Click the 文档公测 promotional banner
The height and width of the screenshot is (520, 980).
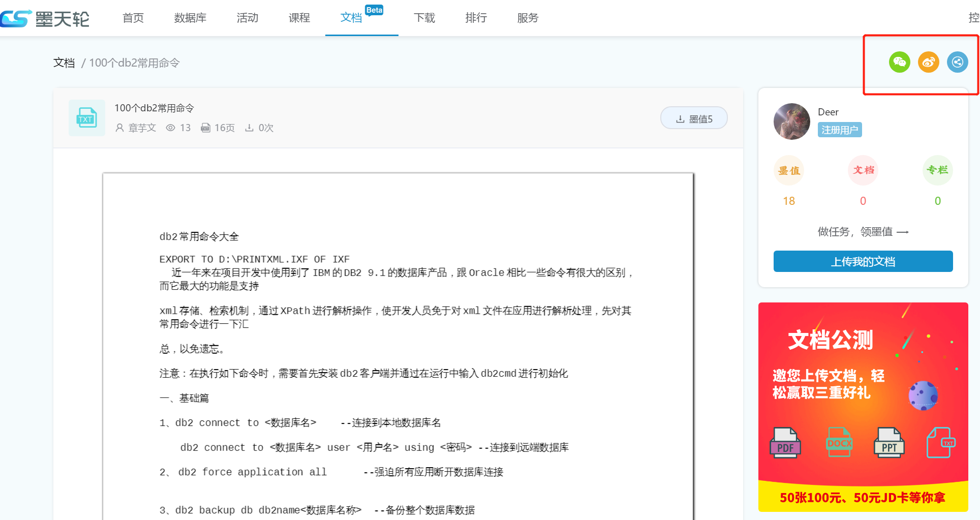[863, 407]
